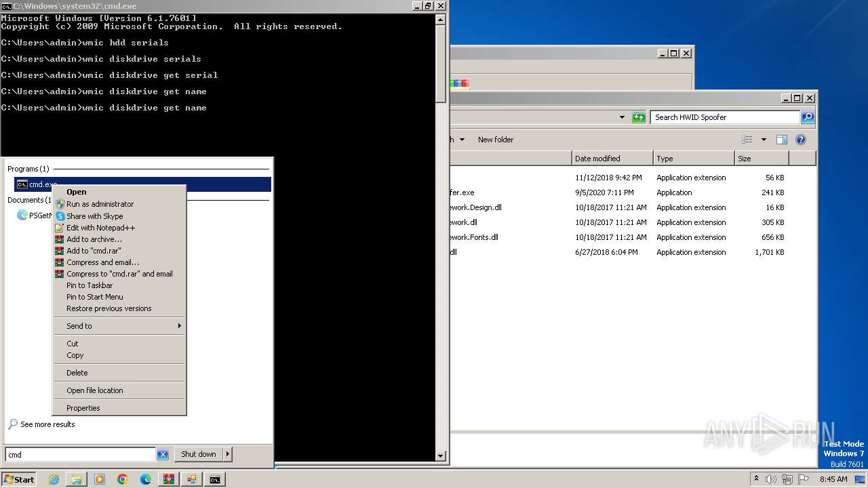Choose Run as administrator
The image size is (868, 488).
[x=119, y=204]
